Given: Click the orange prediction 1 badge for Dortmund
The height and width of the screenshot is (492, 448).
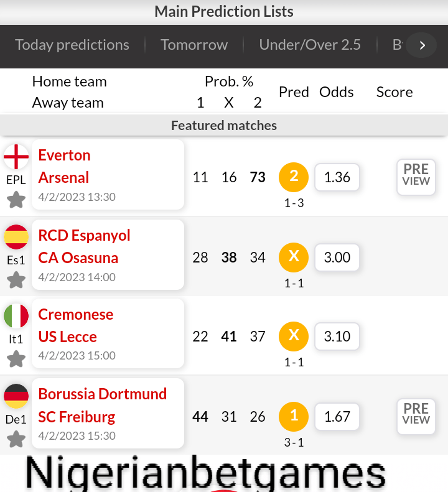Looking at the screenshot, I should click(x=294, y=416).
